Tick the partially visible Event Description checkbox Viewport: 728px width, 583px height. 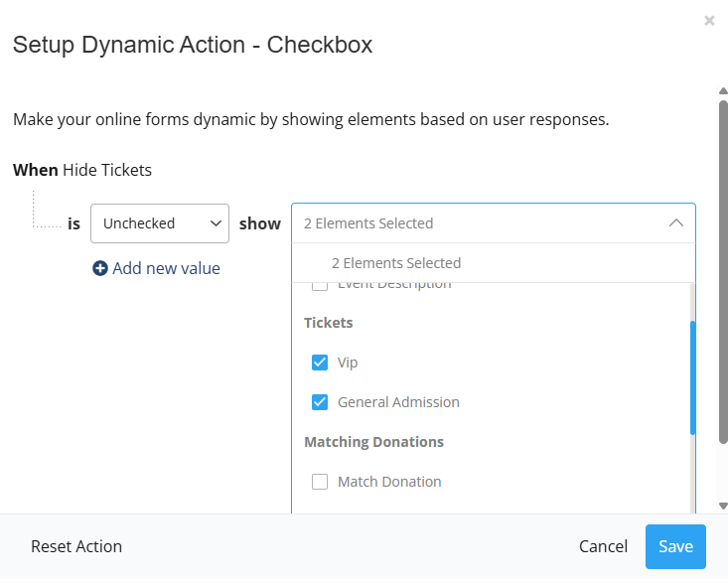point(320,286)
